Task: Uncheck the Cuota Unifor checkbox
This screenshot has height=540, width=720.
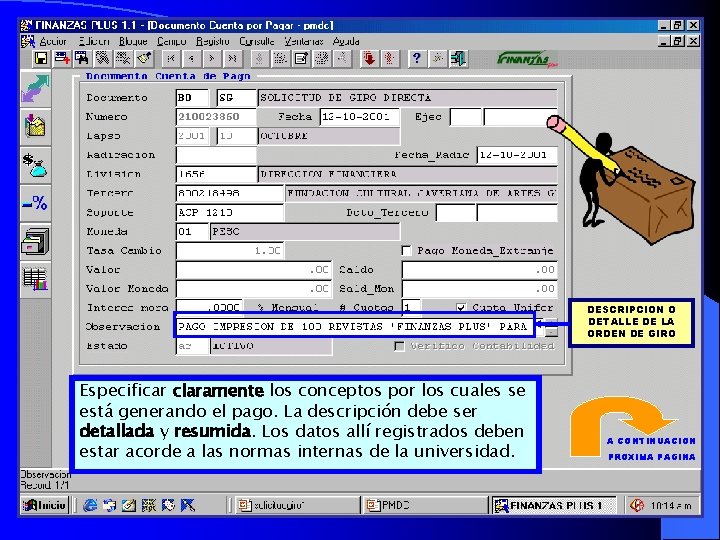Action: (461, 307)
